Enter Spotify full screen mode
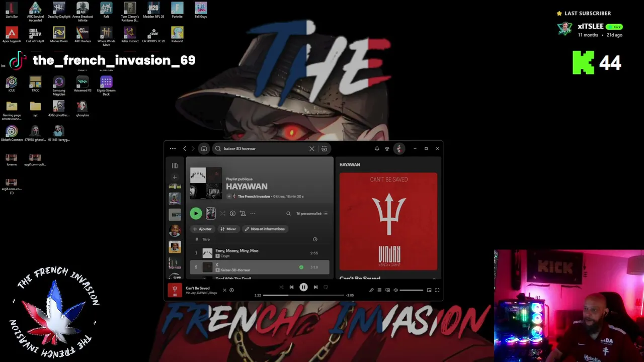 [437, 290]
